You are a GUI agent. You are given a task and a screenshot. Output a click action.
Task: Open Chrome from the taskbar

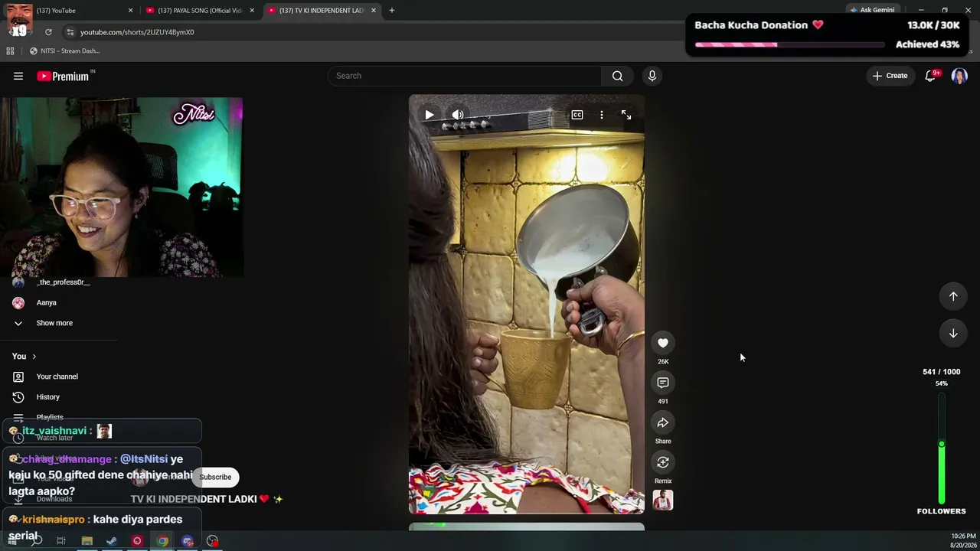pos(162,541)
